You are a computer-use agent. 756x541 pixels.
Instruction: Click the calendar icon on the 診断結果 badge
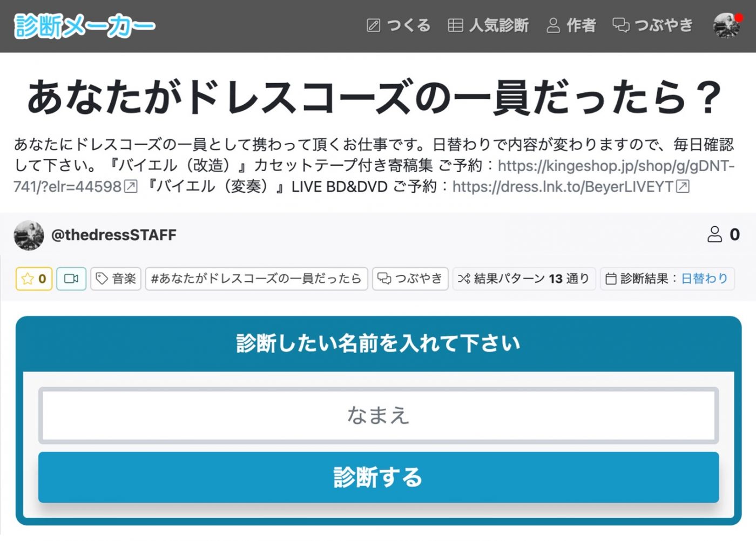click(x=611, y=279)
